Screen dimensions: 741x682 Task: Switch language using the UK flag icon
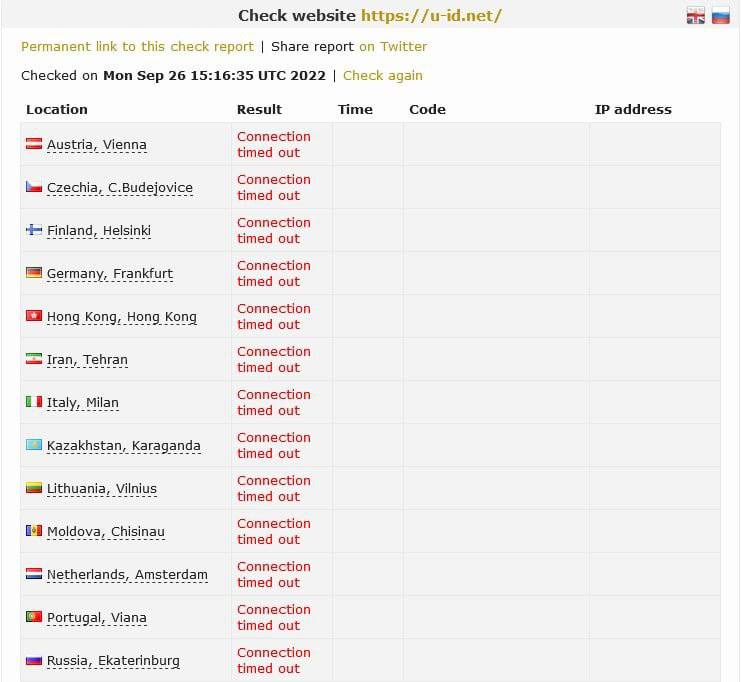(696, 16)
